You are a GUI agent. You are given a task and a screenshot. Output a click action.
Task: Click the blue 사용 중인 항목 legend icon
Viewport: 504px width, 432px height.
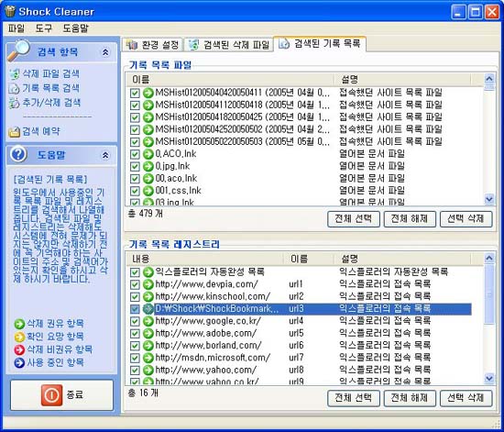tap(19, 362)
